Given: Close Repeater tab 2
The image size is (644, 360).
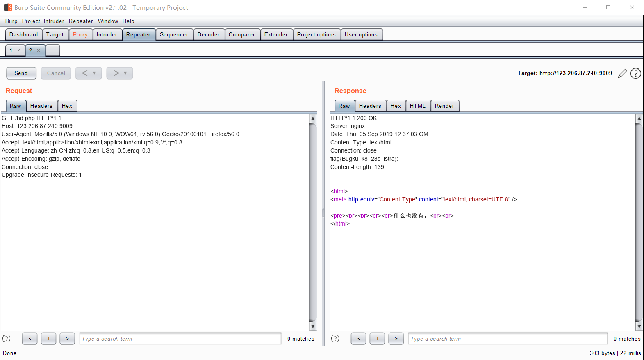Looking at the screenshot, I should click(39, 50).
